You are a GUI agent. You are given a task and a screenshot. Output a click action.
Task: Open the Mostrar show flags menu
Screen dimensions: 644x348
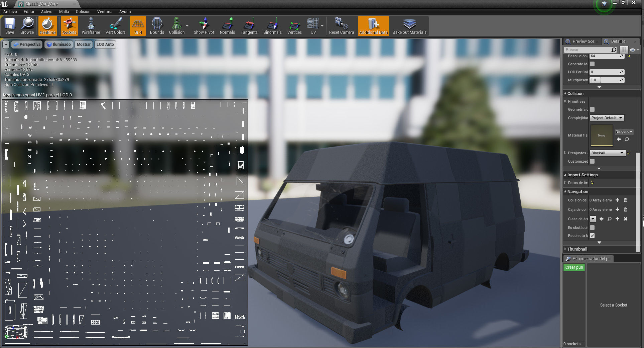point(84,45)
